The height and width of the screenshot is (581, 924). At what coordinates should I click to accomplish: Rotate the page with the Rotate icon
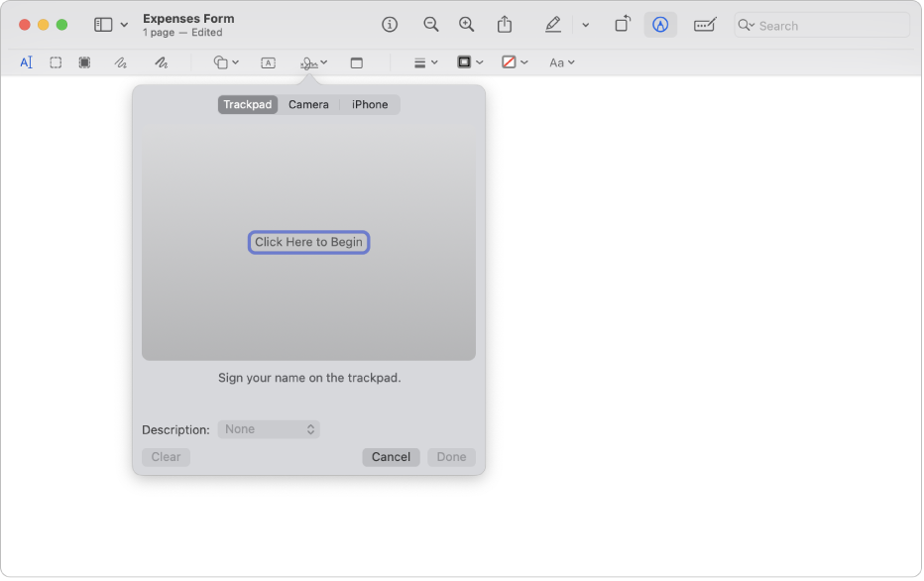[x=622, y=25]
